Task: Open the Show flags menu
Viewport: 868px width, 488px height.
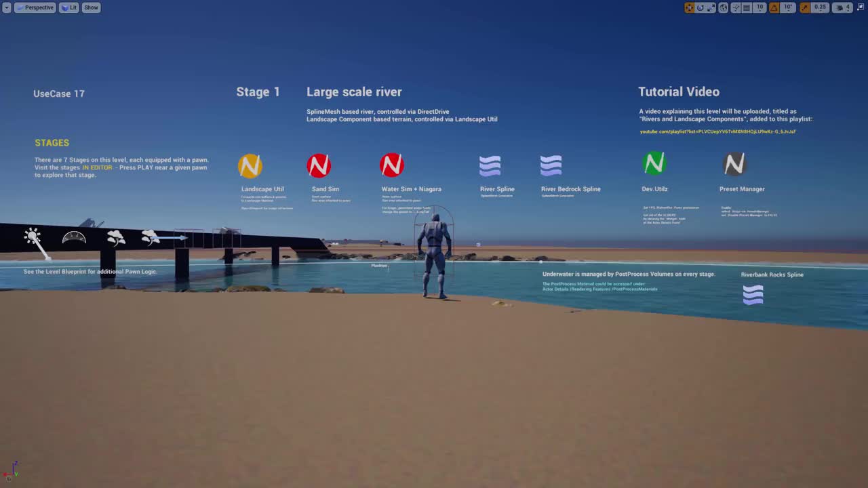Action: 91,7
